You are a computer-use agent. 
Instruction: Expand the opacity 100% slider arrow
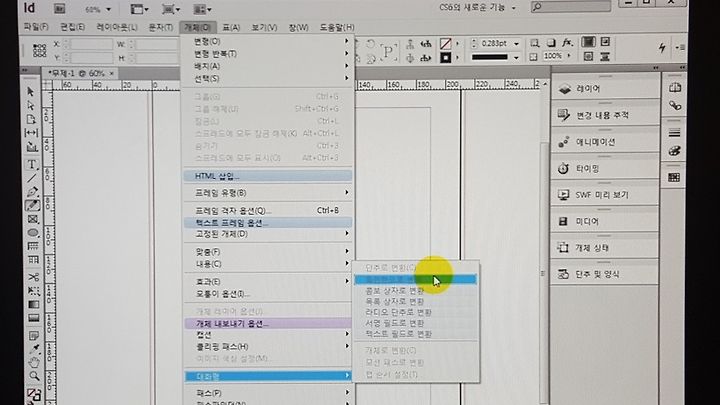[569, 56]
